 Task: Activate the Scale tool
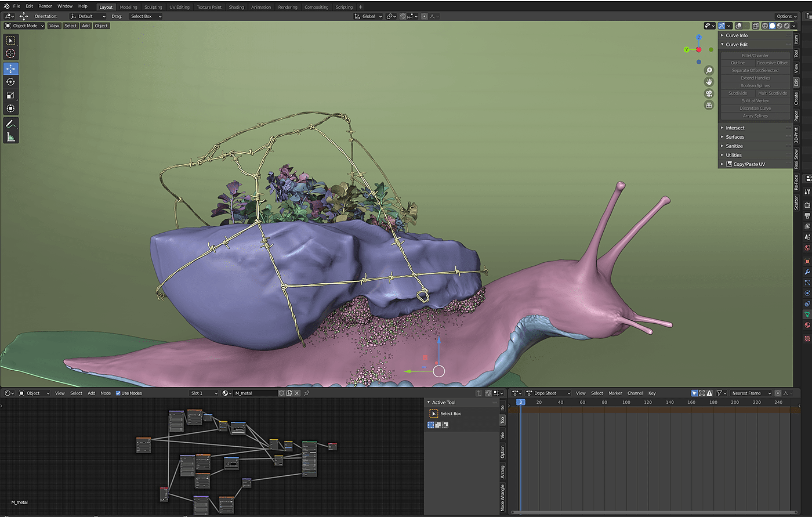pos(10,95)
